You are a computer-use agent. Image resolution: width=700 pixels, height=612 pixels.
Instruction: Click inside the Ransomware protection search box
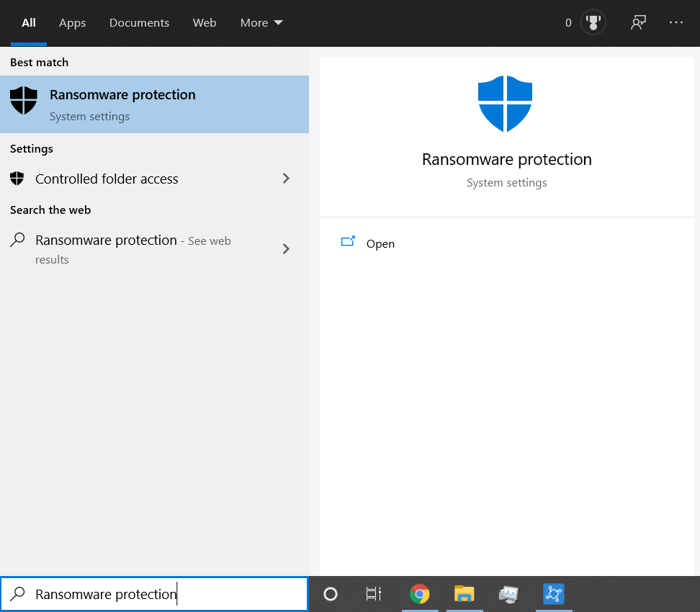click(154, 594)
